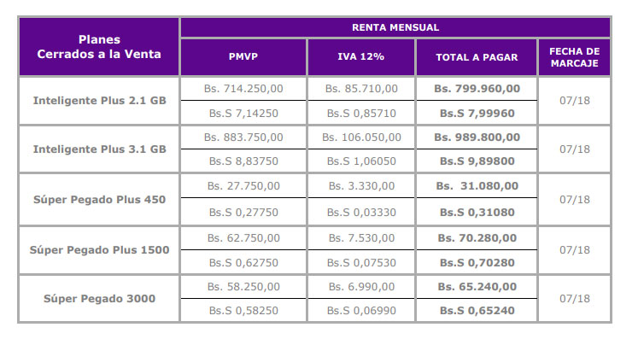Click the Bs. 714.250,00 PMVP value

click(x=243, y=89)
